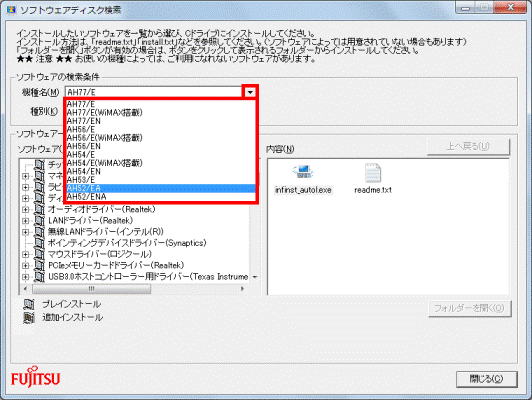
Task: Expand USB3.0ホストコントローラー用ドライバー node
Action: click(x=25, y=277)
